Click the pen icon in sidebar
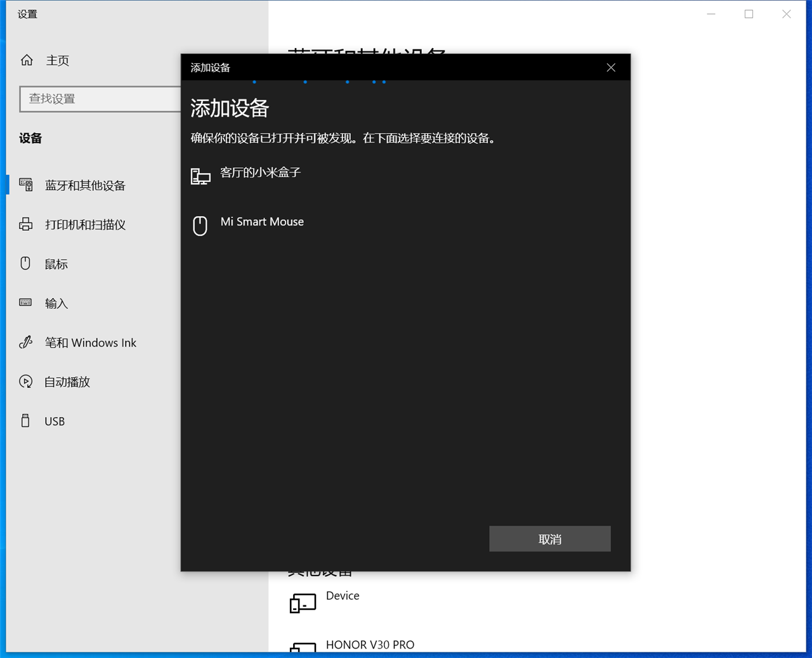 click(x=26, y=342)
